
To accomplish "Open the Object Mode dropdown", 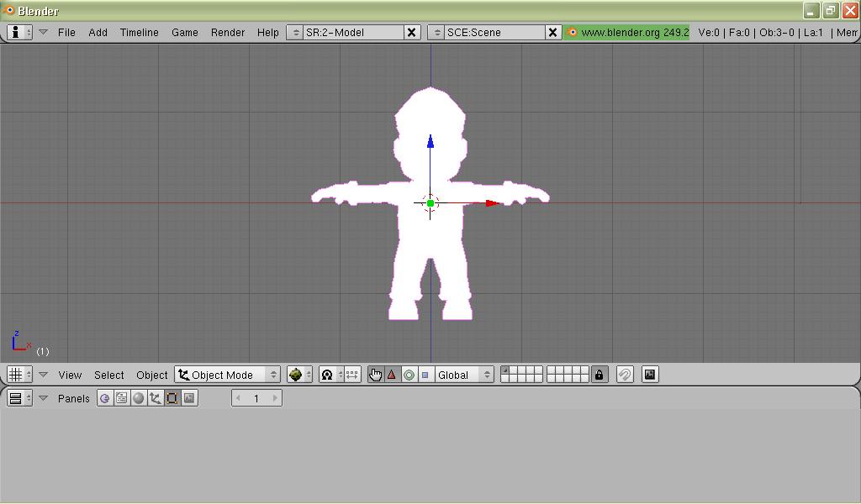I will pyautogui.click(x=228, y=375).
